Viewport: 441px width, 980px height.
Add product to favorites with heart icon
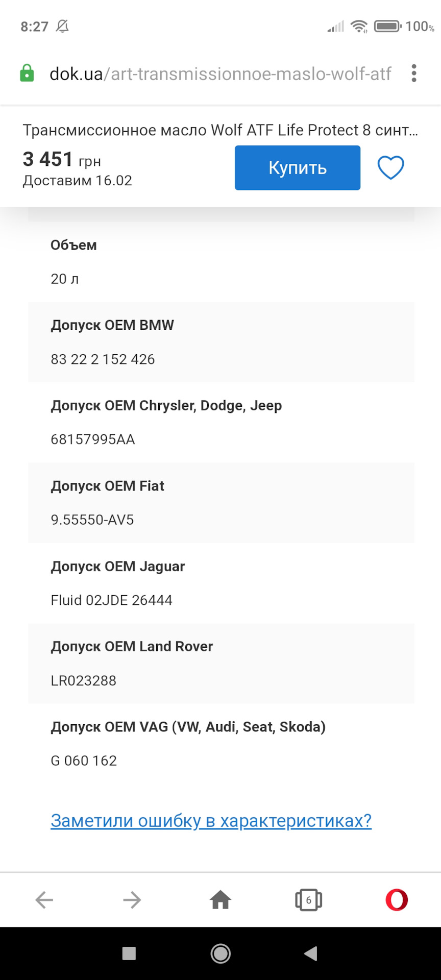[x=390, y=167]
